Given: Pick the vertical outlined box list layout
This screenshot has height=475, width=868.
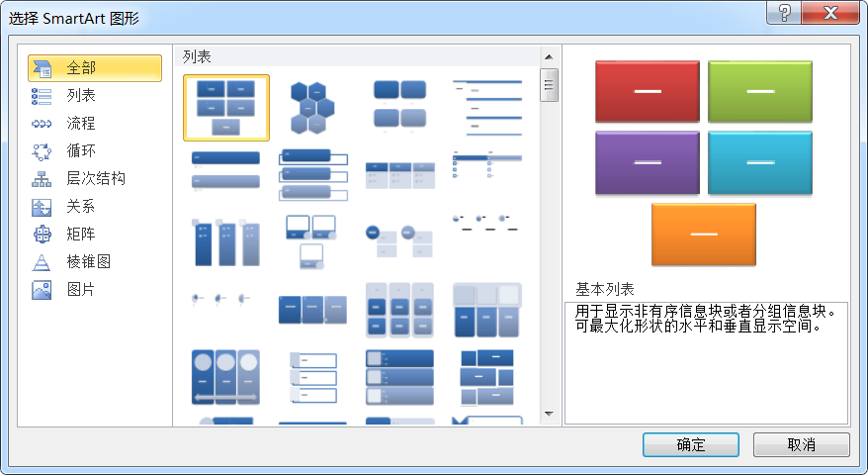Looking at the screenshot, I should coord(312,377).
